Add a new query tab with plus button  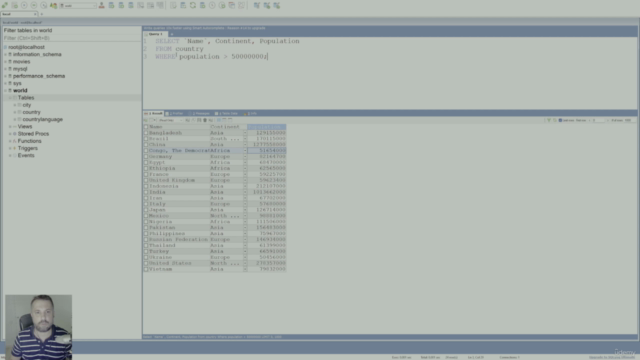point(171,34)
